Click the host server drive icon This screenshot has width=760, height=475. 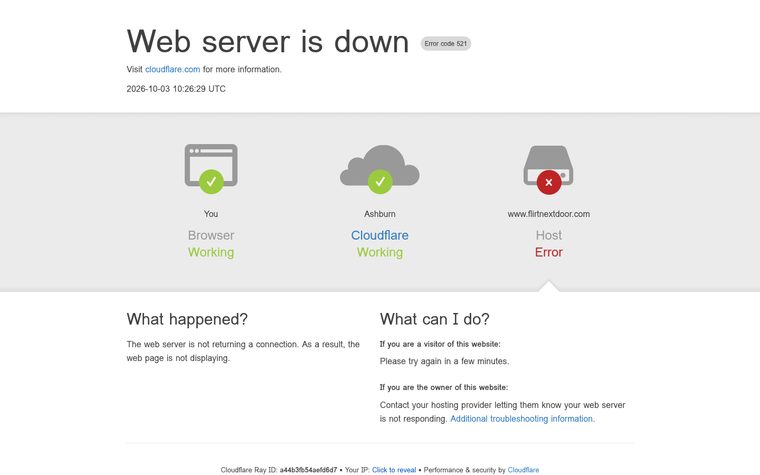tap(549, 165)
